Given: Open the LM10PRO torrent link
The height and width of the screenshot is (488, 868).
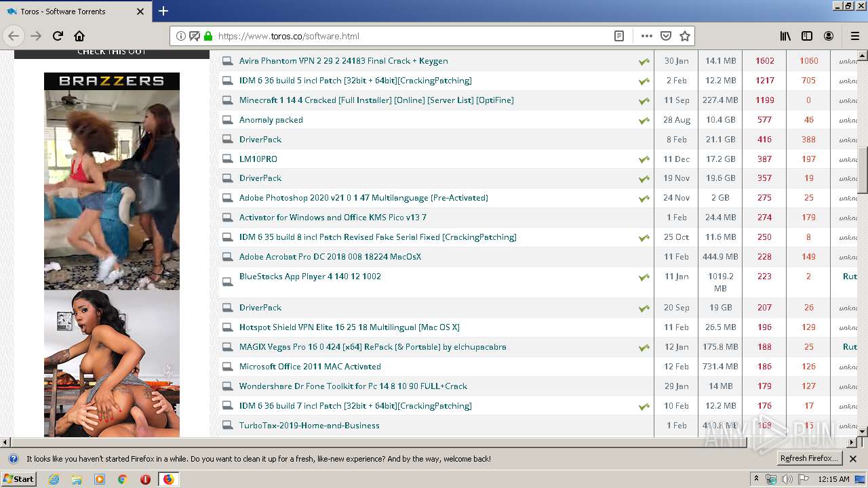Looking at the screenshot, I should [258, 159].
